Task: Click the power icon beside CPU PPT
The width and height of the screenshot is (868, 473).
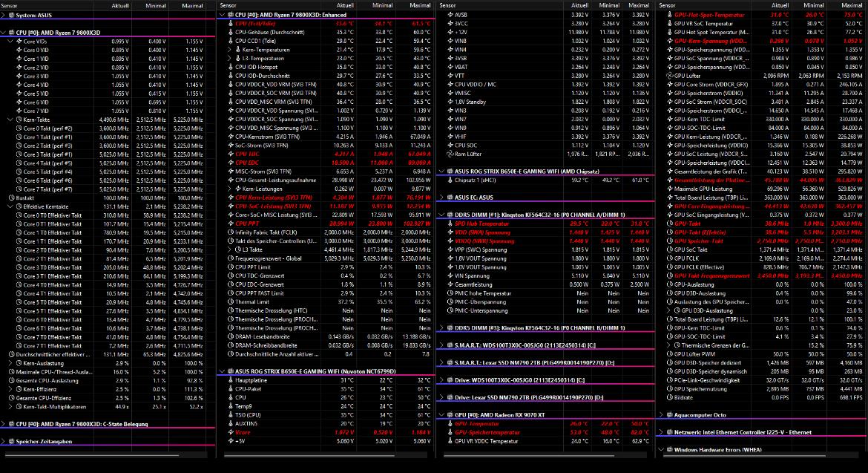Action: tap(231, 224)
